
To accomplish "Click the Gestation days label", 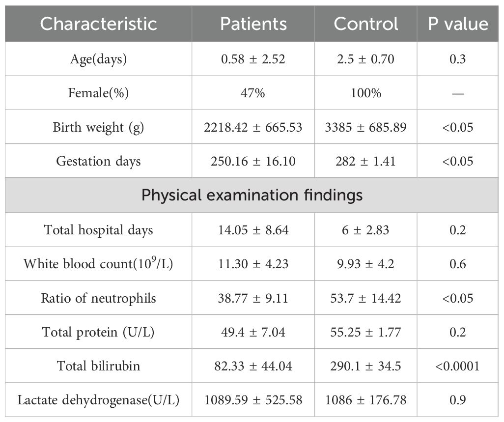I will [x=98, y=161].
